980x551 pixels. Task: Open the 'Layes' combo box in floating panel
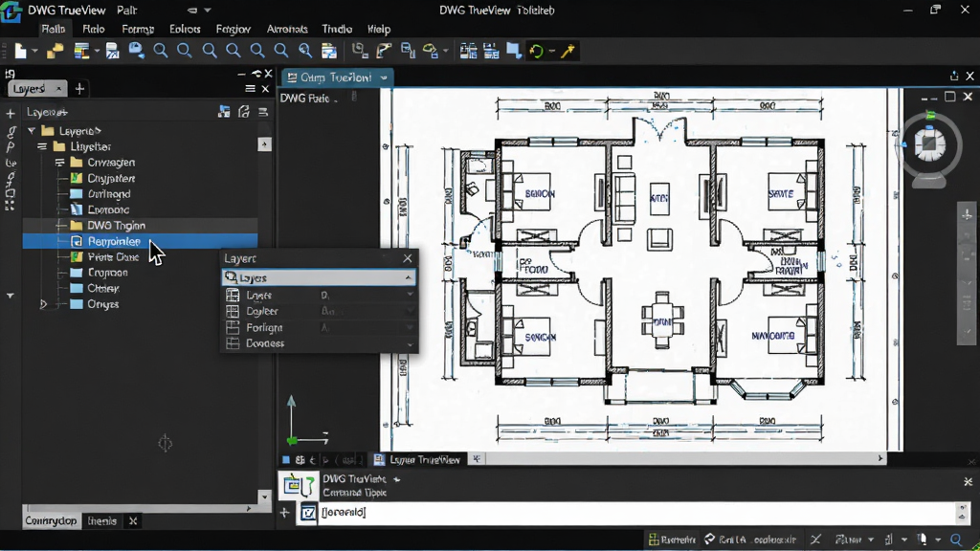(x=319, y=277)
